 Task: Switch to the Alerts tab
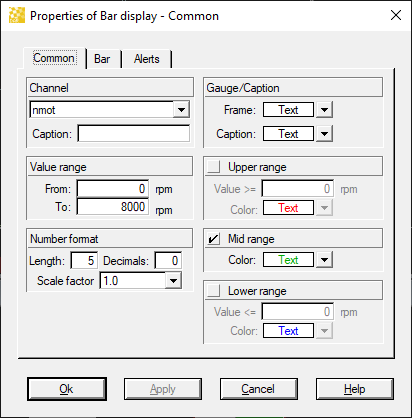point(147,59)
